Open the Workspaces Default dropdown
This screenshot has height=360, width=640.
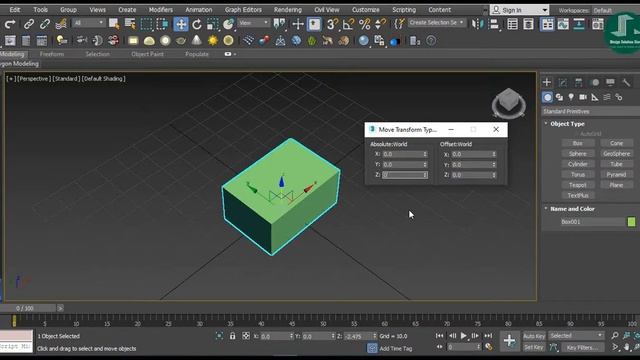tap(616, 10)
